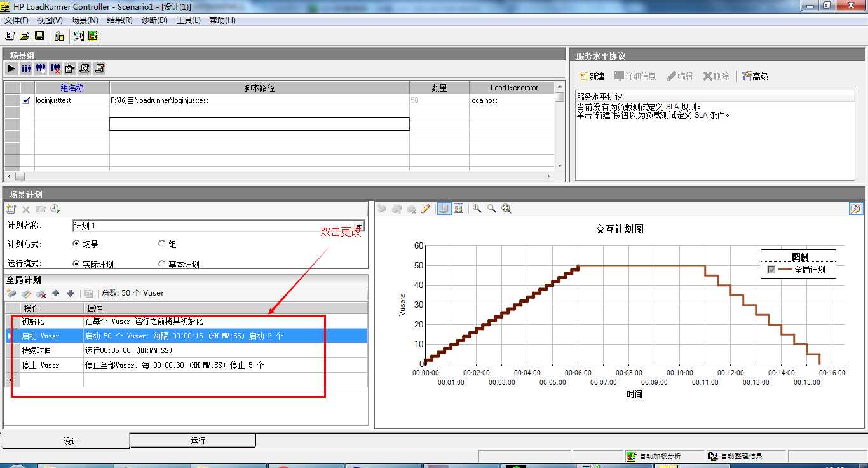
Task: Zoom in on the interactive schedule graph
Action: pyautogui.click(x=477, y=209)
